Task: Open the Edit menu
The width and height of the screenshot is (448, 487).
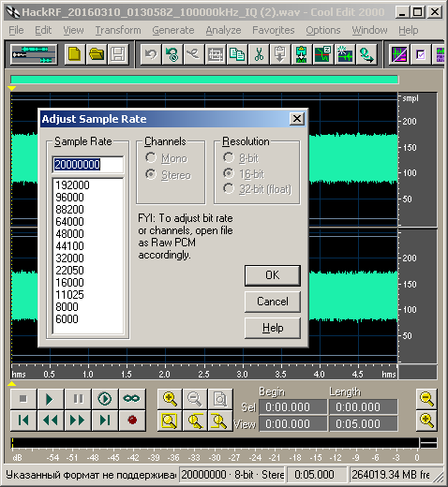Action: point(43,30)
